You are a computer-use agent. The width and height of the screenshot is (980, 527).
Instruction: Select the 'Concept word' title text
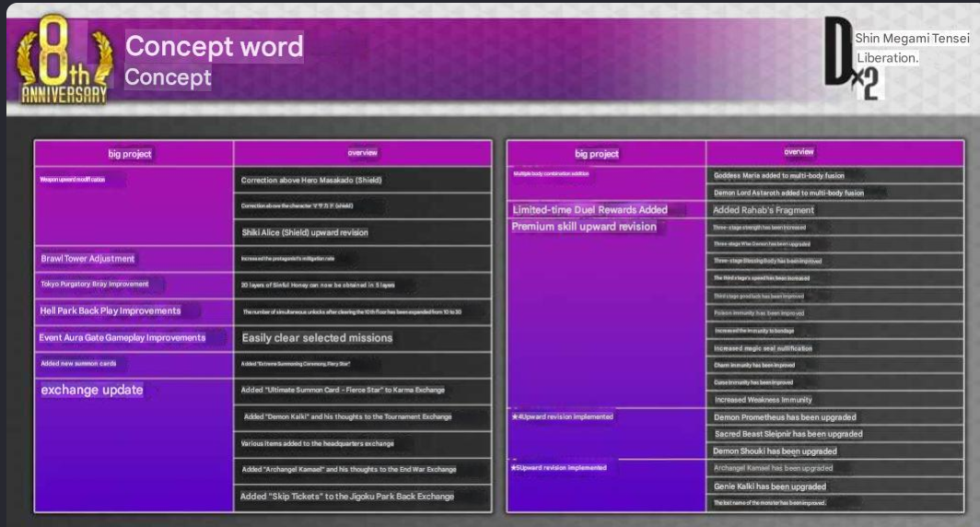pos(214,45)
